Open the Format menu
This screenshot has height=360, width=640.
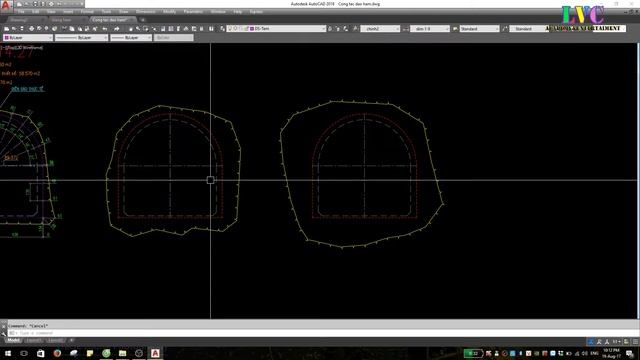87,12
